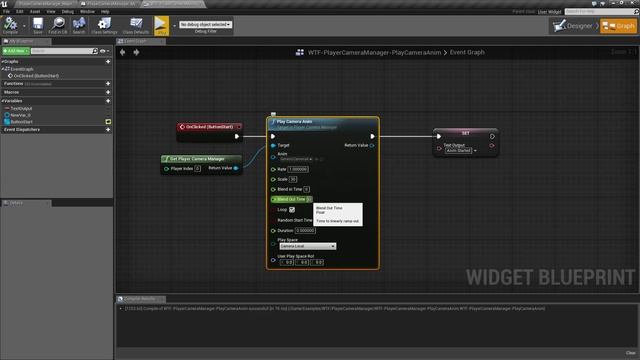Open the Compile options dropdown arrow
Screen dimensions: 640x360
(x=24, y=26)
